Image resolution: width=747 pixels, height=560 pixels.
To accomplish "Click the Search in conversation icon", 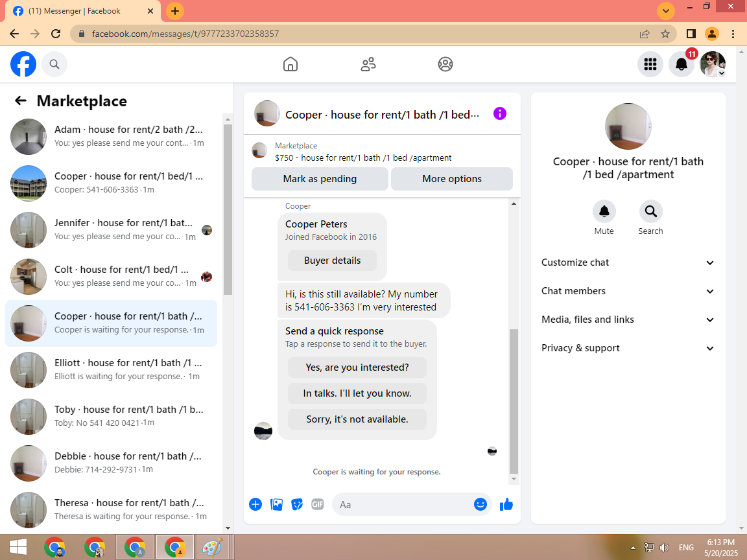I will click(651, 211).
